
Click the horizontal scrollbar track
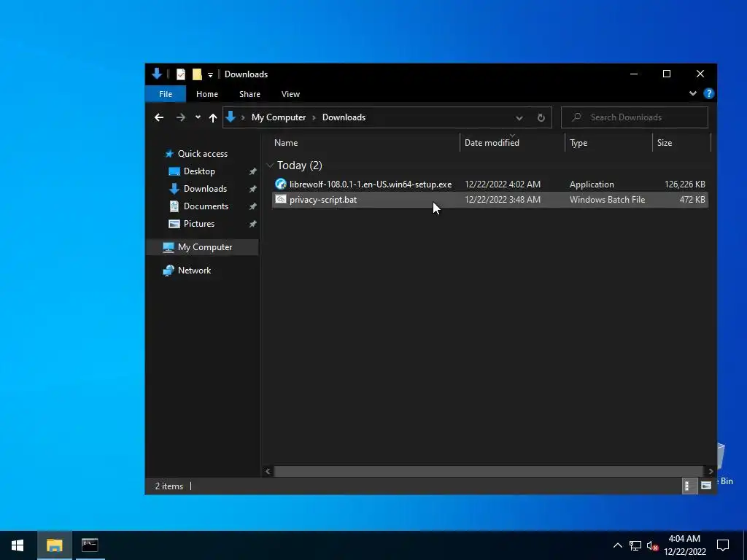tap(489, 472)
